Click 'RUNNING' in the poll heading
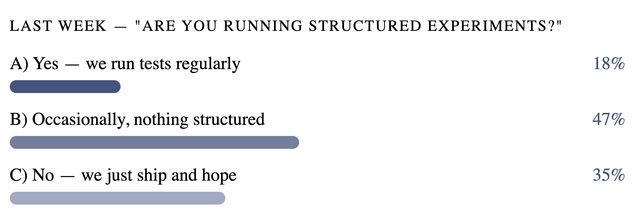 coord(263,26)
